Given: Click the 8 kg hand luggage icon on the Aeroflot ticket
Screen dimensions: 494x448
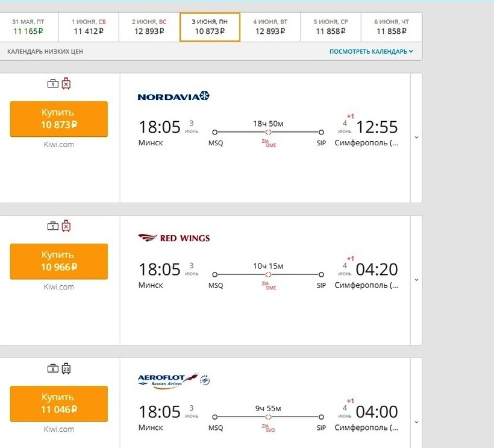Looking at the screenshot, I should tap(53, 368).
